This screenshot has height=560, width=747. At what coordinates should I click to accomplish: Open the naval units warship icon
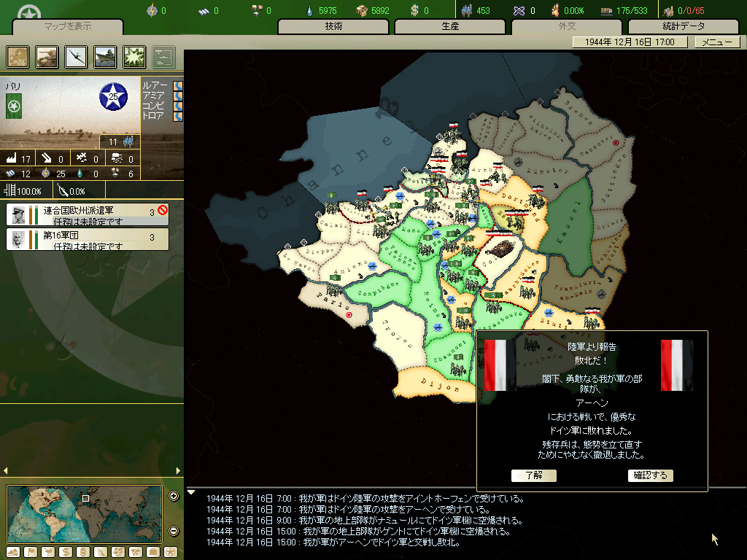click(x=105, y=57)
